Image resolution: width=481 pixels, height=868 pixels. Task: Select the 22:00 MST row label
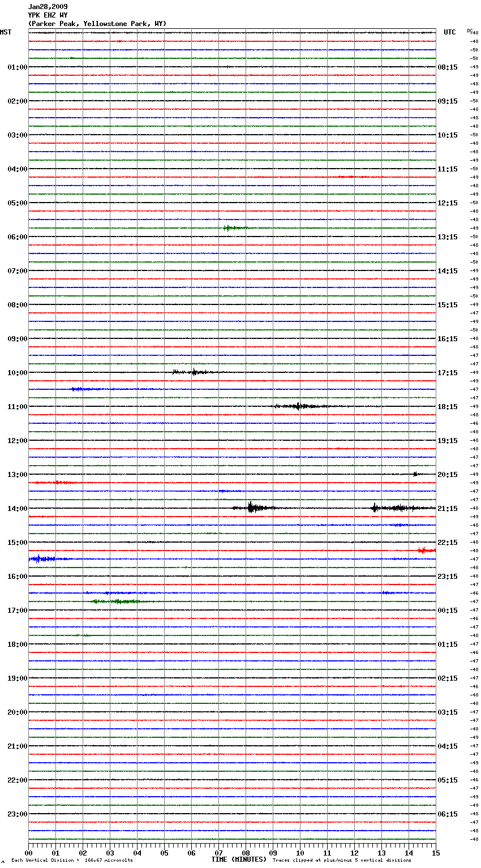[x=18, y=780]
